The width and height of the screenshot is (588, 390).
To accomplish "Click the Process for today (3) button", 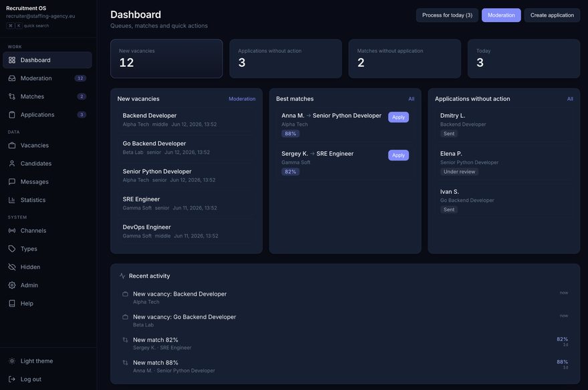I will (x=447, y=15).
